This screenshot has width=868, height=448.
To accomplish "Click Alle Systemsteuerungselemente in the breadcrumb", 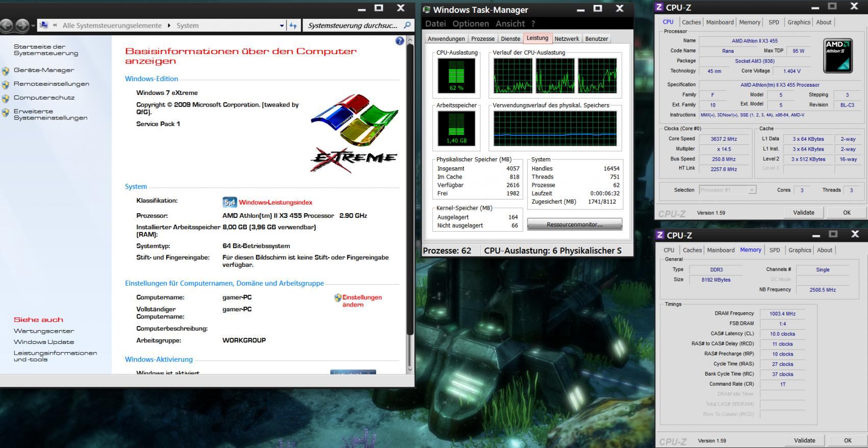I will tap(112, 26).
